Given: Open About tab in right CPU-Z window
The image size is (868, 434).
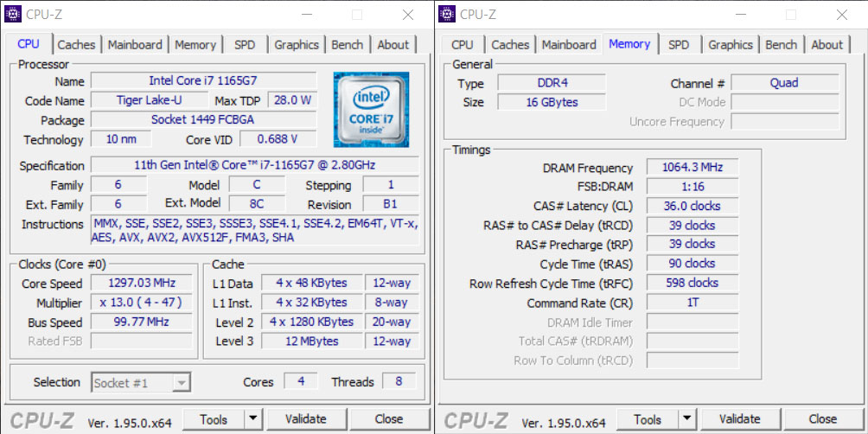Looking at the screenshot, I should (x=827, y=45).
